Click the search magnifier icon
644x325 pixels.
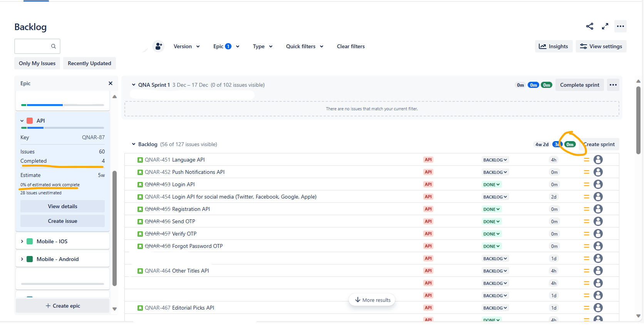coord(54,46)
